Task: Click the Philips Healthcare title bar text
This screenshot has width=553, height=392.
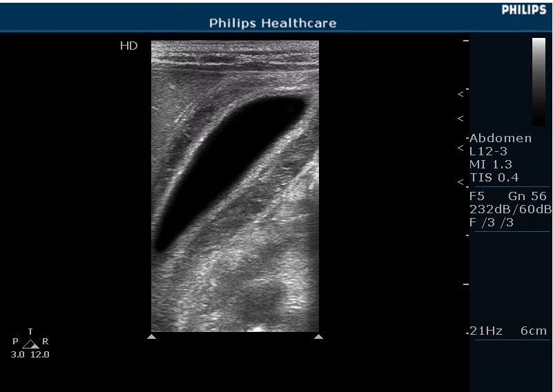Action: (x=273, y=23)
